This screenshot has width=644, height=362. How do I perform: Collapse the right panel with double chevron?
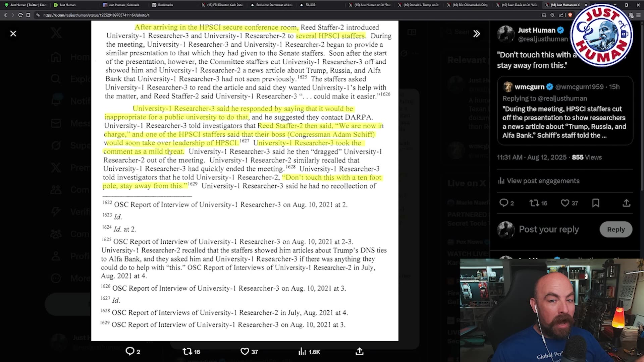(477, 34)
